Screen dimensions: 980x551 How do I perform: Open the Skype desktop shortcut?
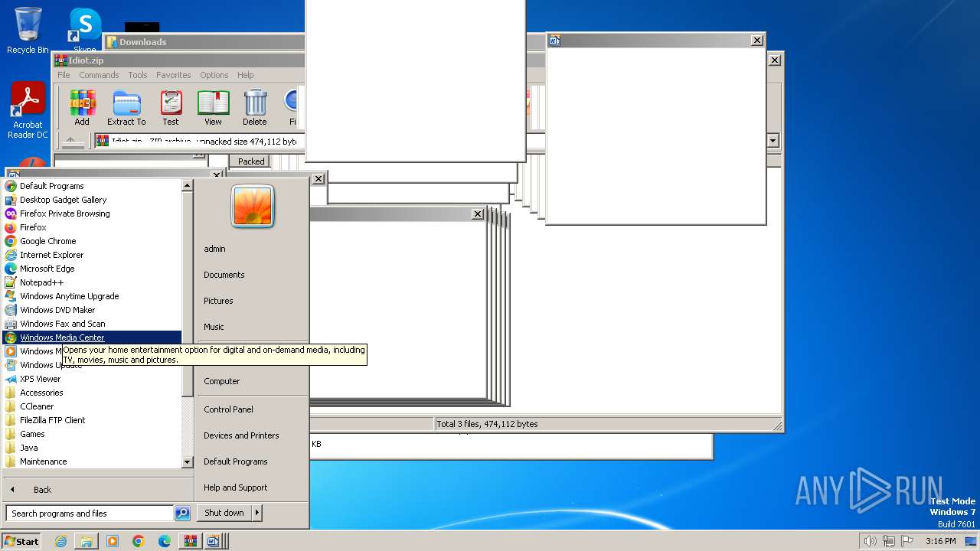85,31
